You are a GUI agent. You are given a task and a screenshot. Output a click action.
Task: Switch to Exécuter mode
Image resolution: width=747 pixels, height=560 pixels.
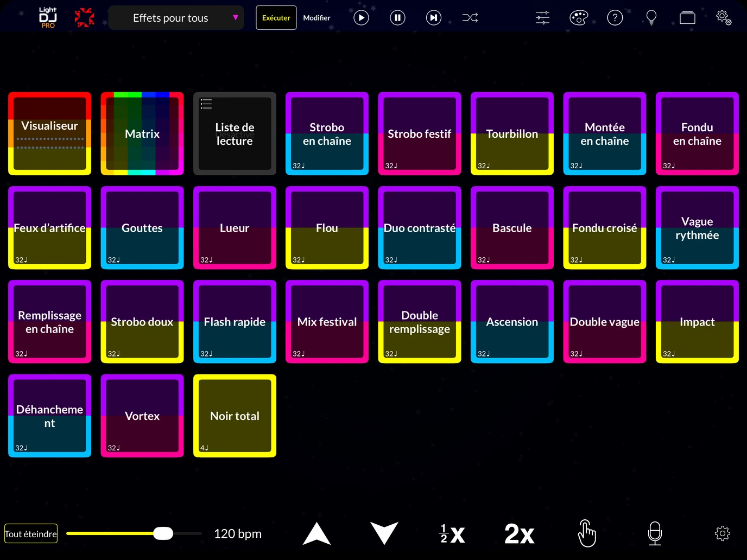point(276,18)
